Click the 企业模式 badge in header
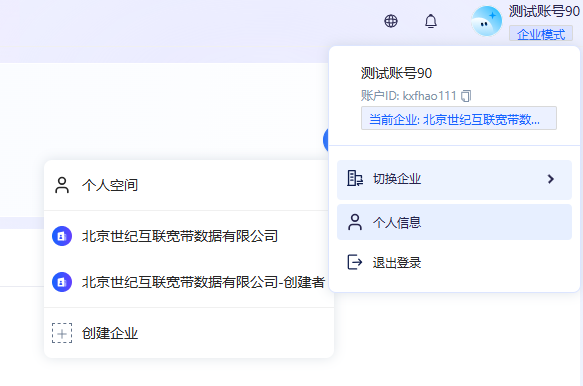 pos(541,34)
